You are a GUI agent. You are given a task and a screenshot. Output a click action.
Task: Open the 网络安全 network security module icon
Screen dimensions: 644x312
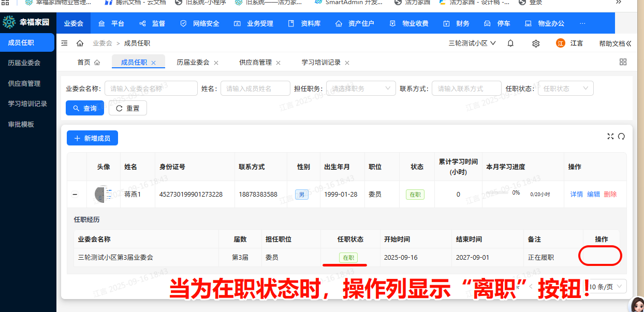tap(183, 23)
